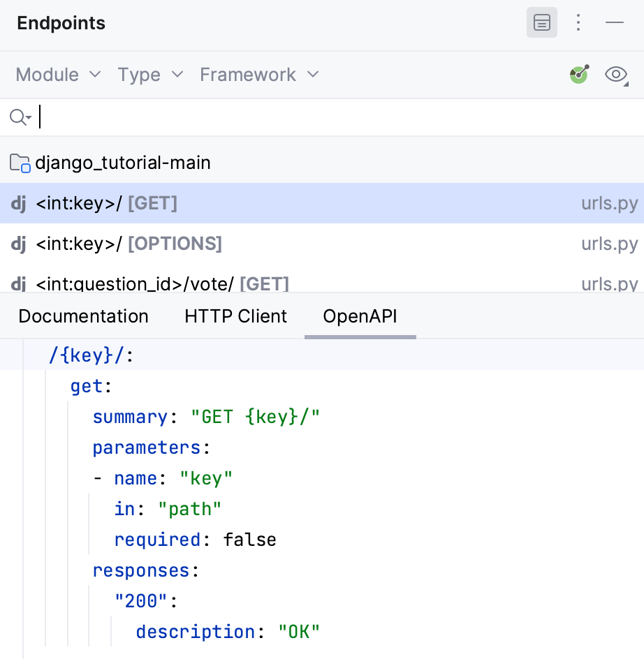Click the dj icon on the [OPTIONS] row

[x=18, y=244]
